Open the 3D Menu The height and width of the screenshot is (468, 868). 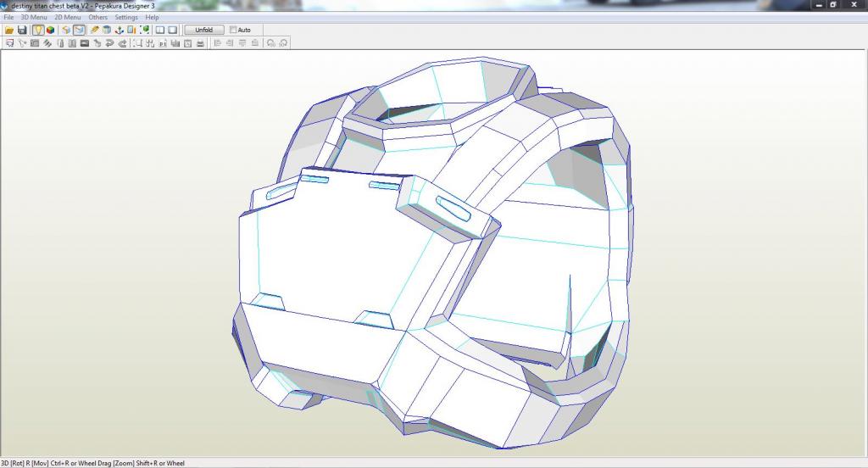coord(34,17)
